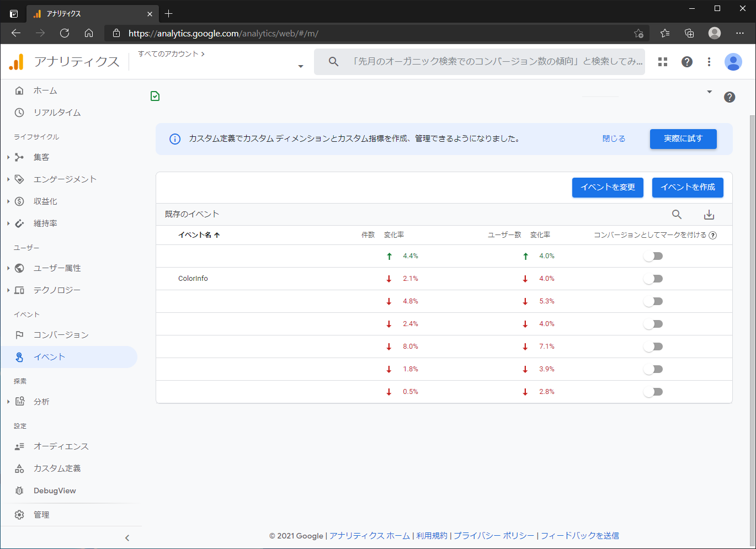Click the info icon in banner

[x=175, y=139]
